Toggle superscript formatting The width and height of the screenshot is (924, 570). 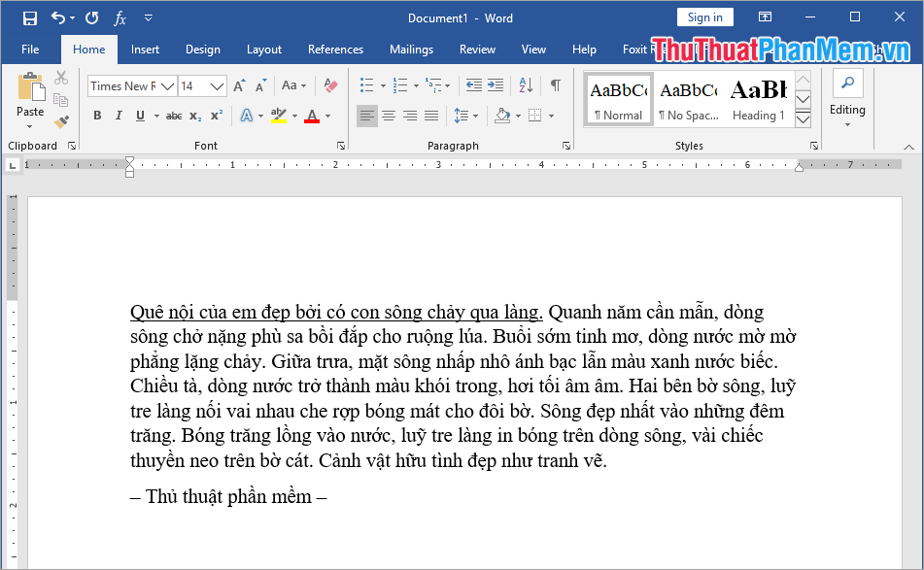217,116
